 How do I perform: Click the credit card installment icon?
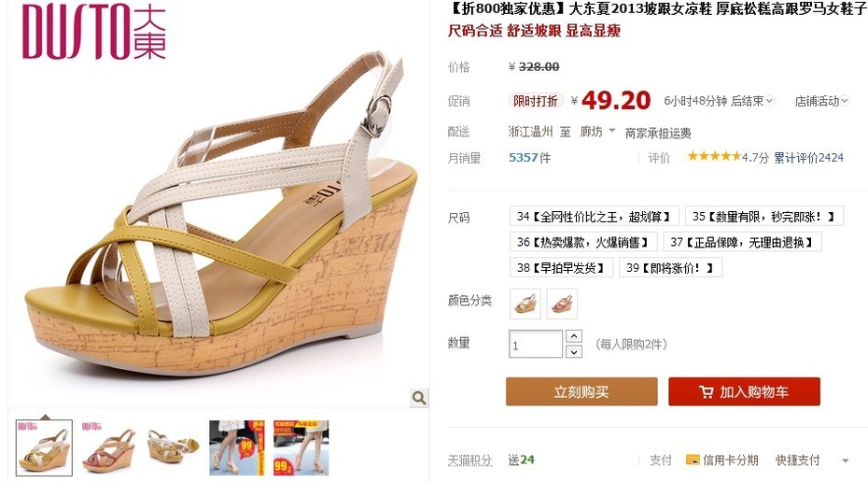click(692, 460)
